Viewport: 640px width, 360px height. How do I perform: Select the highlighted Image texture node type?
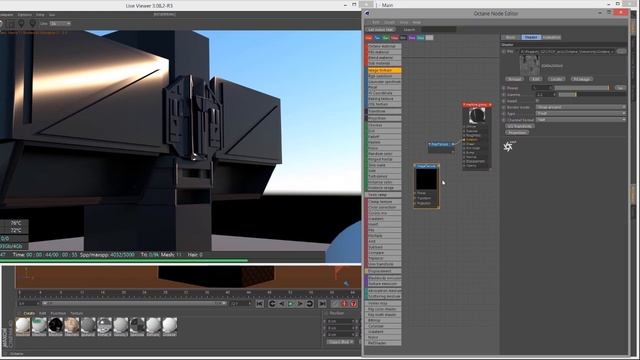tap(384, 70)
